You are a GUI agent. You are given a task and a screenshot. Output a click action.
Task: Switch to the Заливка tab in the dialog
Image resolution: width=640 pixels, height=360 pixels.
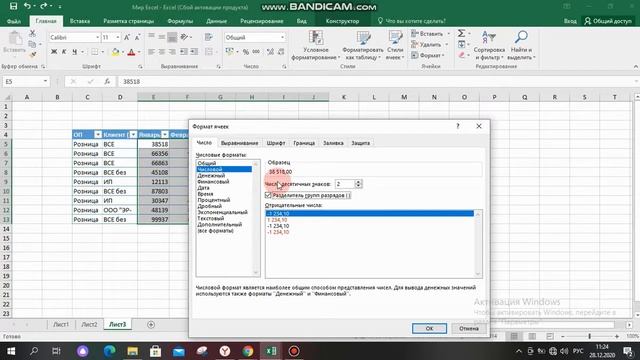(333, 143)
